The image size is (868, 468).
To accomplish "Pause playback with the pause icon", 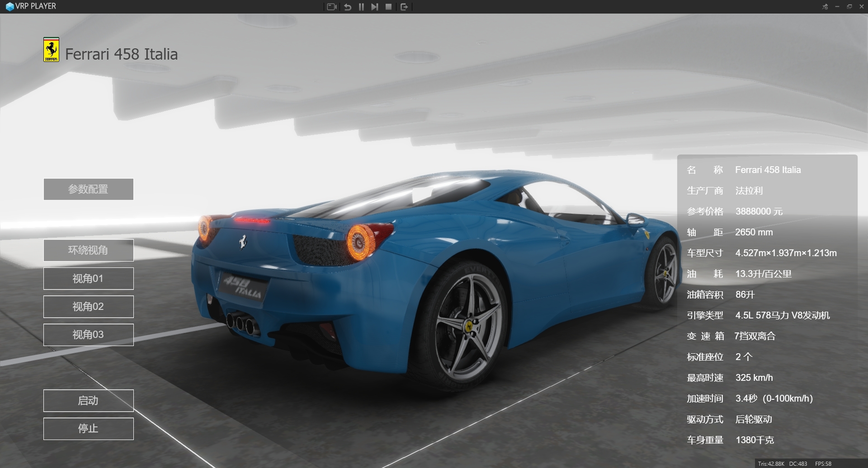I will [x=361, y=7].
